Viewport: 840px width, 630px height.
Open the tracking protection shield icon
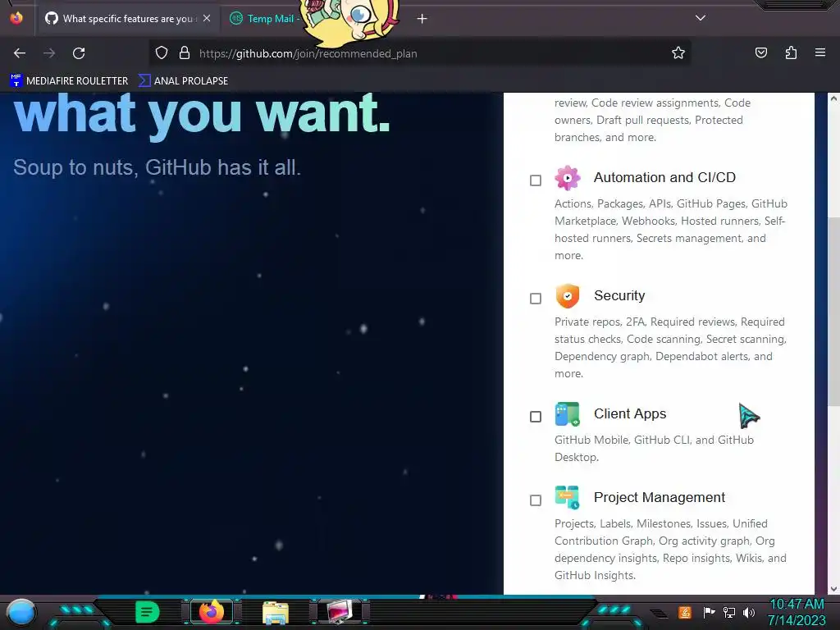click(162, 53)
